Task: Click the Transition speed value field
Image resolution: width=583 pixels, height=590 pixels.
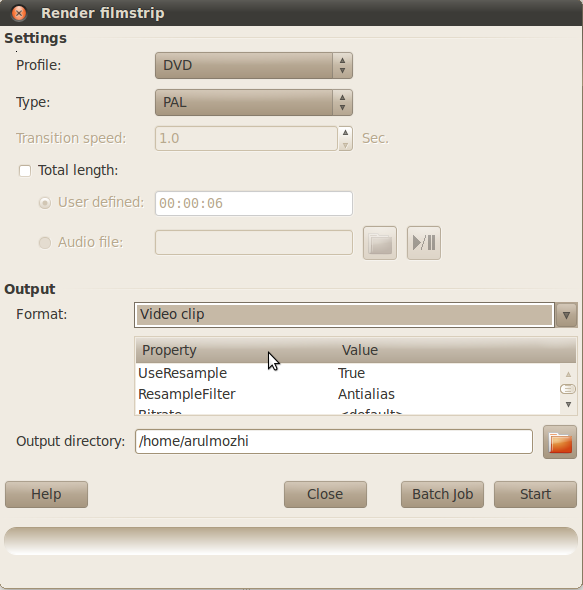Action: pyautogui.click(x=246, y=138)
